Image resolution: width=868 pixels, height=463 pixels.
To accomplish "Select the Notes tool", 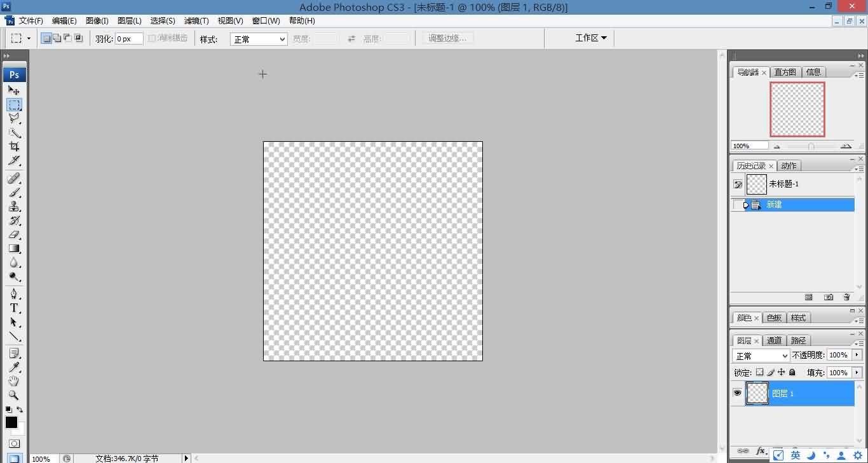I will [14, 353].
